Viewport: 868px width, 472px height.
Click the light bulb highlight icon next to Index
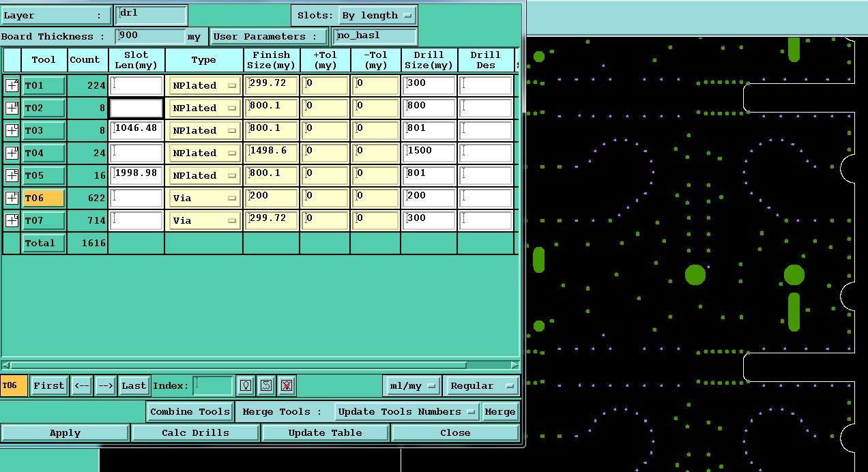[246, 385]
